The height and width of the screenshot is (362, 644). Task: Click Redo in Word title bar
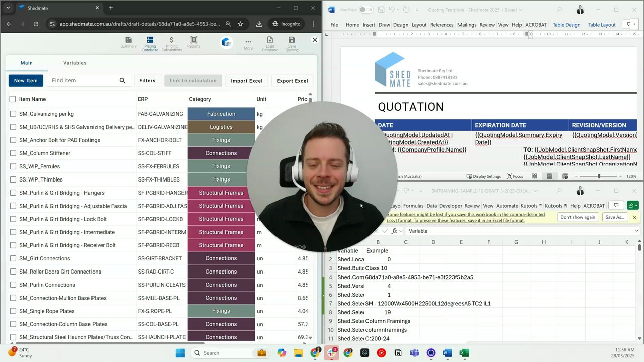(x=406, y=10)
